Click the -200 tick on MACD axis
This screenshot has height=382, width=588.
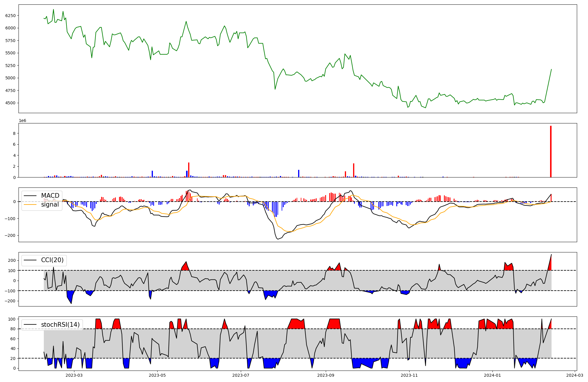tap(10, 235)
